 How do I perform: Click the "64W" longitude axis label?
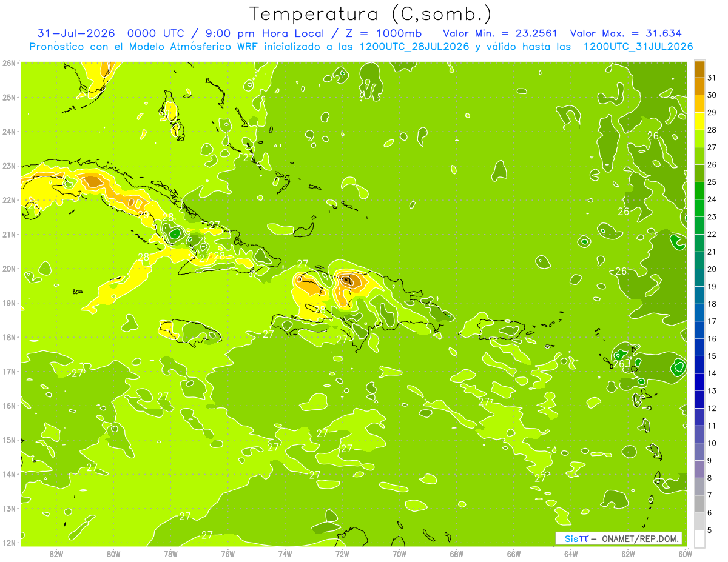(571, 554)
